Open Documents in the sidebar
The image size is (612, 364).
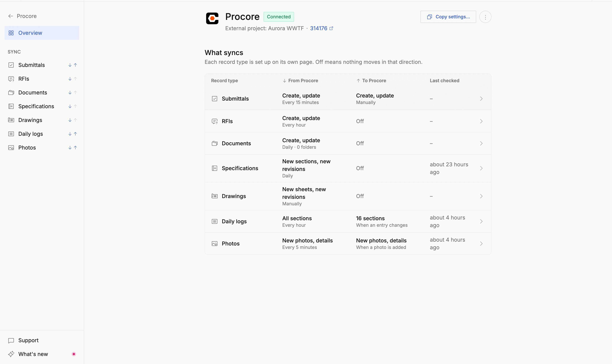click(42, 93)
